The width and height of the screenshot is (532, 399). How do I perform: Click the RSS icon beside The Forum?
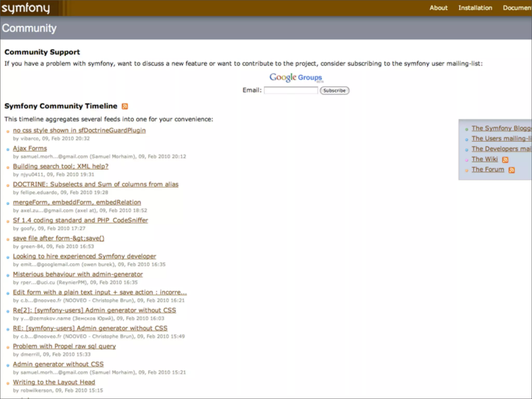[511, 170]
